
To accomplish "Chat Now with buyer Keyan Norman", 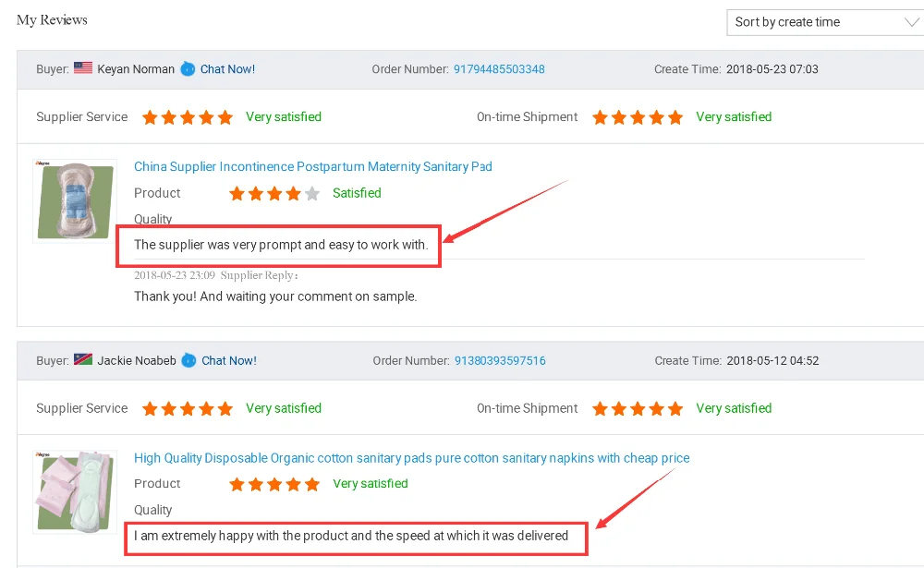I will 227,69.
